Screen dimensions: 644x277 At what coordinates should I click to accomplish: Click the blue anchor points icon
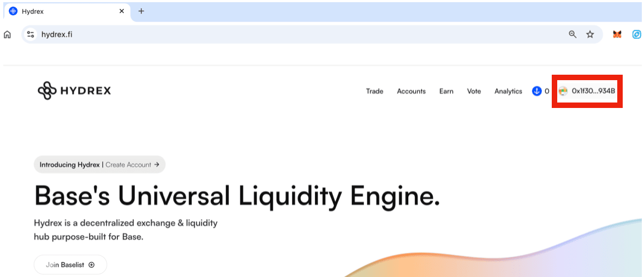pyautogui.click(x=536, y=91)
